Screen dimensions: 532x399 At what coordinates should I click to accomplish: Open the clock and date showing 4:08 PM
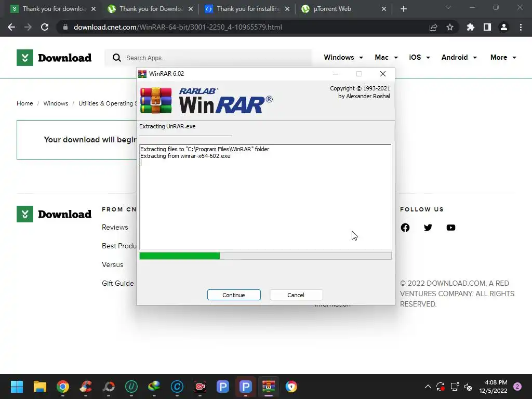[x=493, y=387]
